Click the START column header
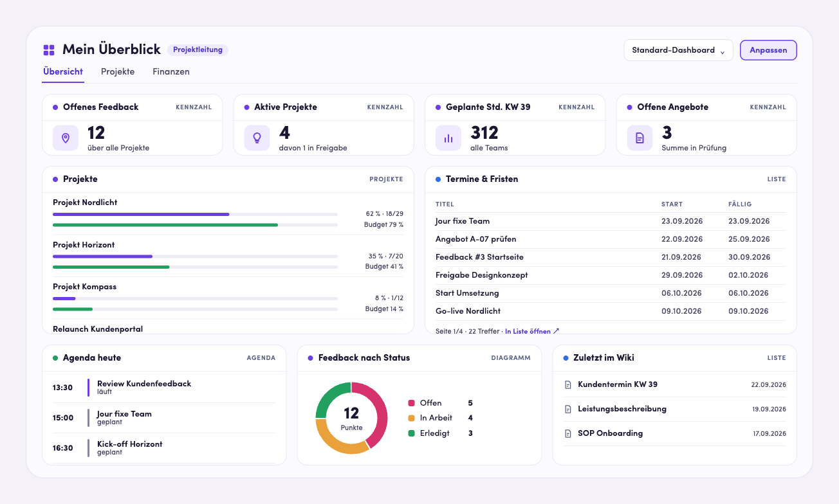 672,204
